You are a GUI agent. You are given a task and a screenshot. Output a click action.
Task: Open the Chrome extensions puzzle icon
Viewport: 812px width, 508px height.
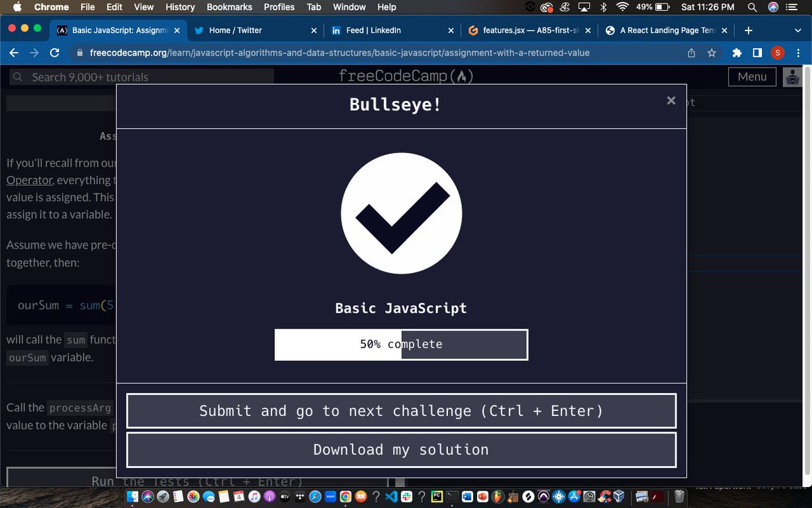click(738, 53)
